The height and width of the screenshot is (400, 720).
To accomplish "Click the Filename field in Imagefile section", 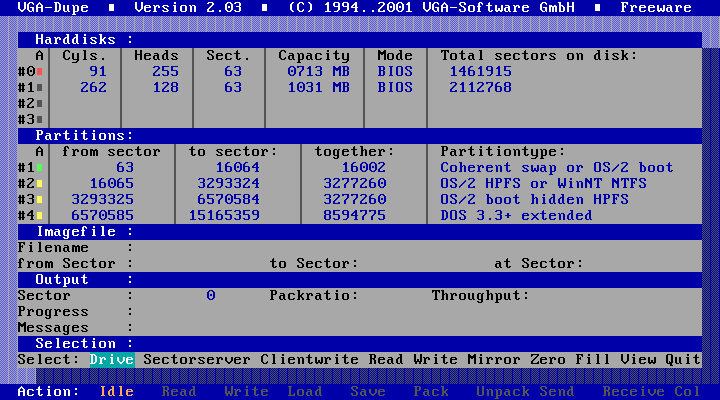I will (x=300, y=248).
